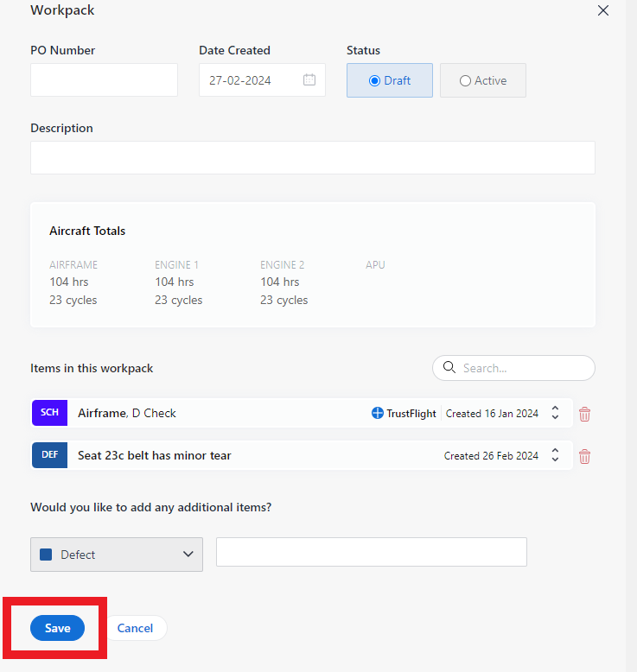
Task: Select the Draft status radio button
Action: coord(374,80)
